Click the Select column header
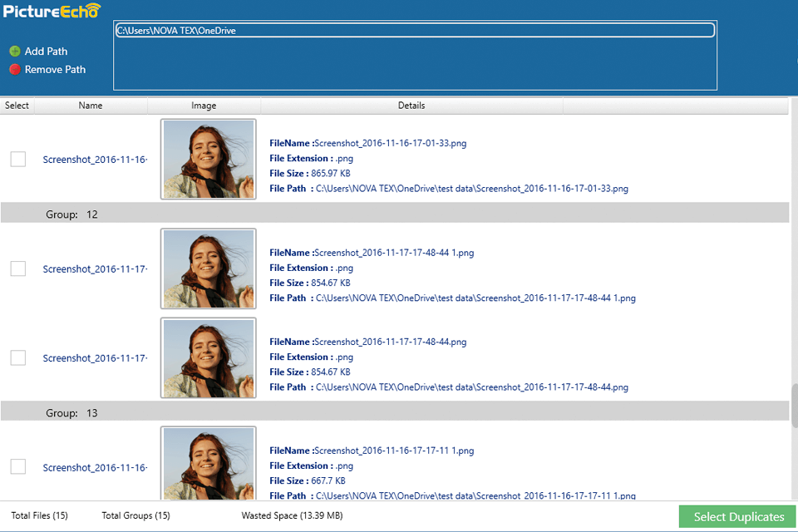Viewport: 798px width, 532px height. 17,106
